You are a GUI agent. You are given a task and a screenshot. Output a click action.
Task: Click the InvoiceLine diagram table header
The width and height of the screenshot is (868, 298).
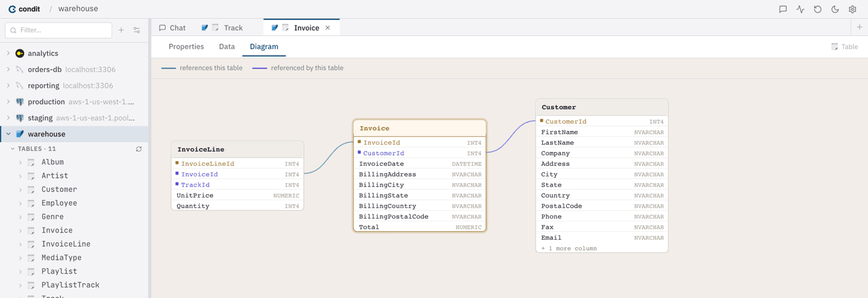click(x=238, y=149)
